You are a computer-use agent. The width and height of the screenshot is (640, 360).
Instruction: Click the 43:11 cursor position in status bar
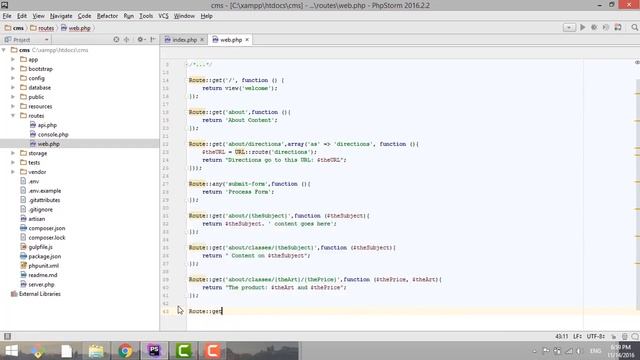tap(562, 336)
